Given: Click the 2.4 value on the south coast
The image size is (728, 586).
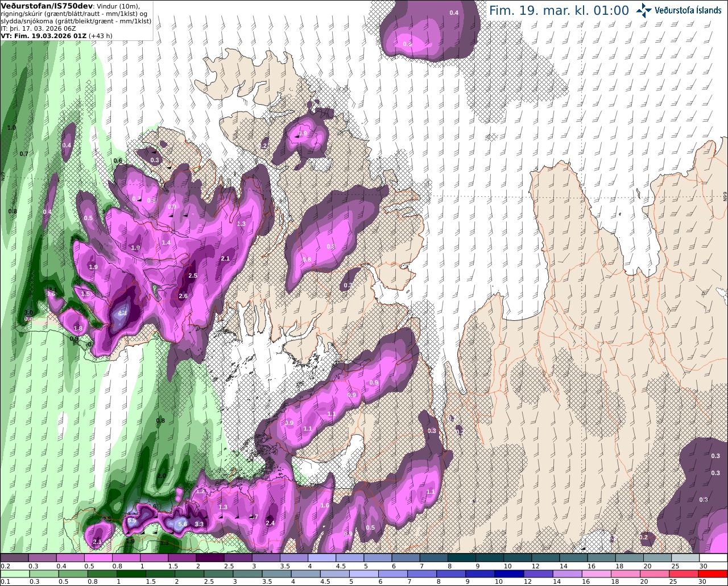Looking at the screenshot, I should click(x=270, y=523).
